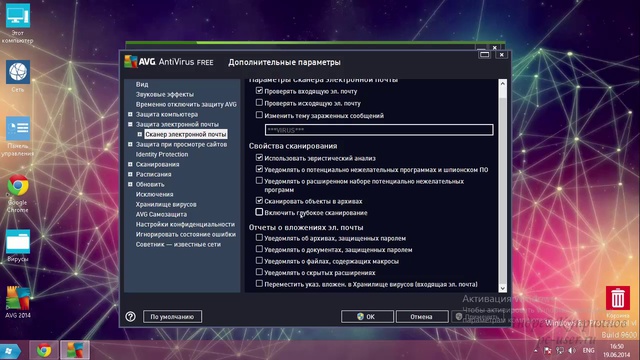Click the ***VIRUS*** subject text field
The width and height of the screenshot is (640, 360).
tap(379, 130)
